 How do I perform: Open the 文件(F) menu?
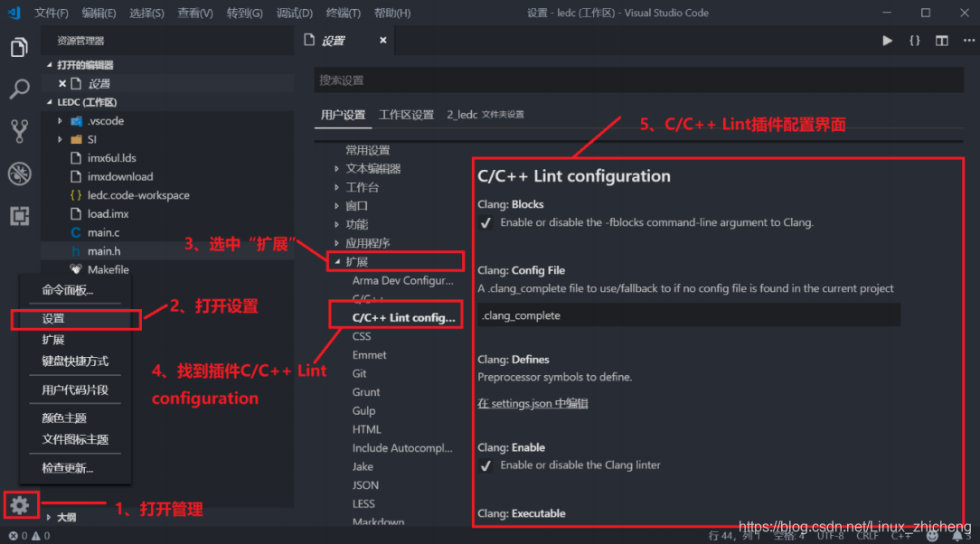pos(51,13)
